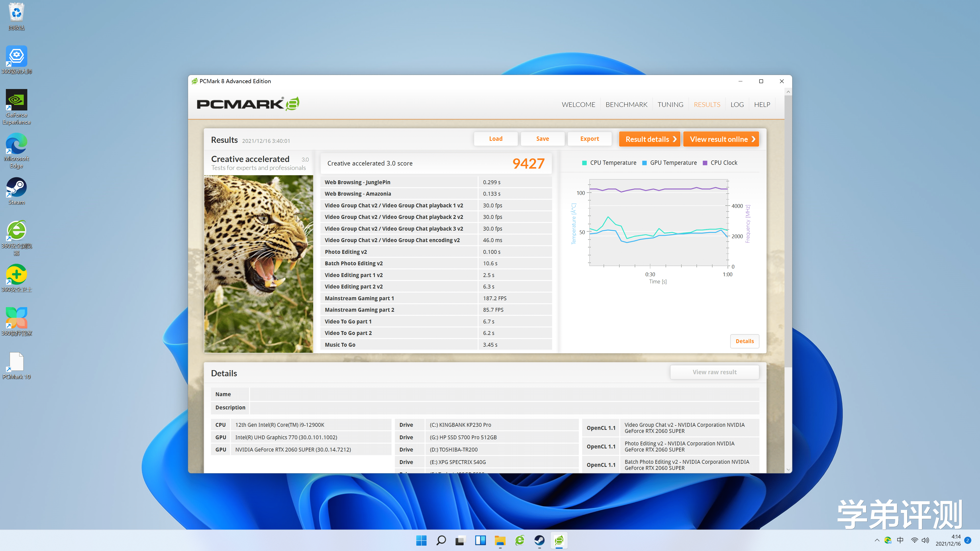980x551 pixels.
Task: Click the leopard benchmark thumbnail image
Action: point(259,264)
